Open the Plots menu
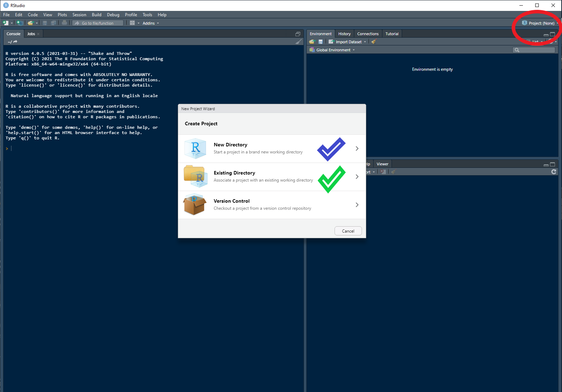Screen dimensions: 562x392 (x=62, y=15)
